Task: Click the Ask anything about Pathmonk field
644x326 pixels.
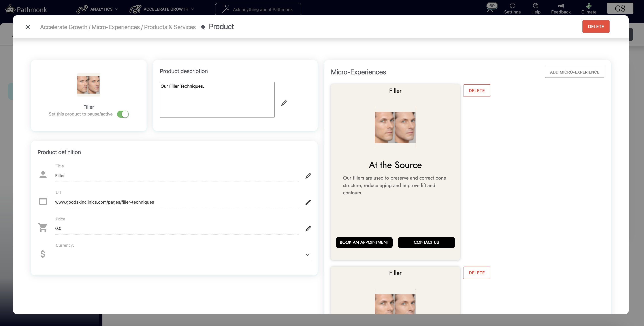Action: 262,9
